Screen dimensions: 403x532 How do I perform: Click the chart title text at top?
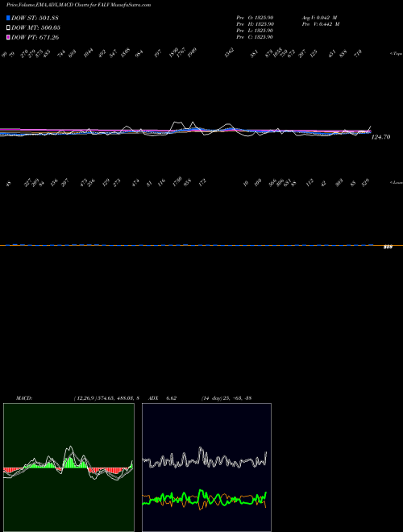tap(78, 5)
